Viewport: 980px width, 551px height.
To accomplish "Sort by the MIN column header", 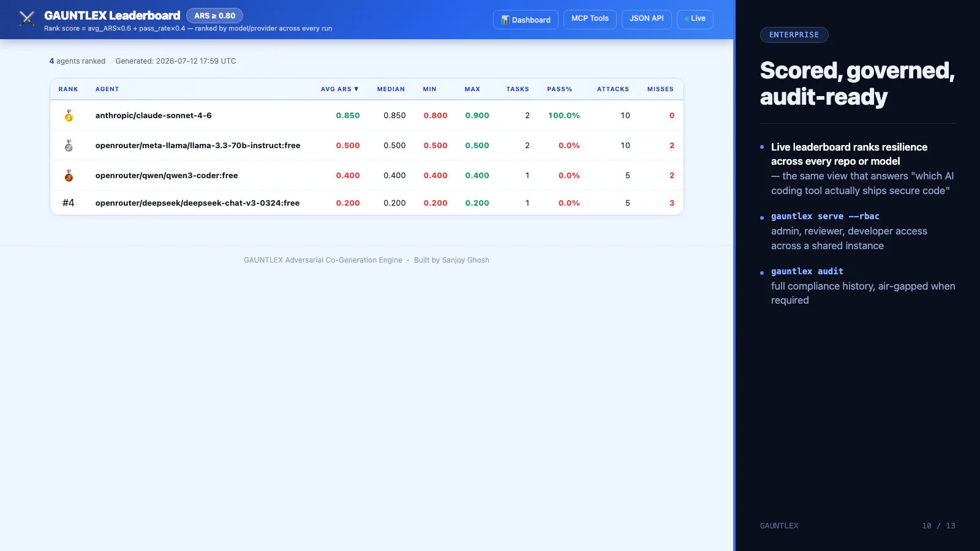I will pos(429,89).
